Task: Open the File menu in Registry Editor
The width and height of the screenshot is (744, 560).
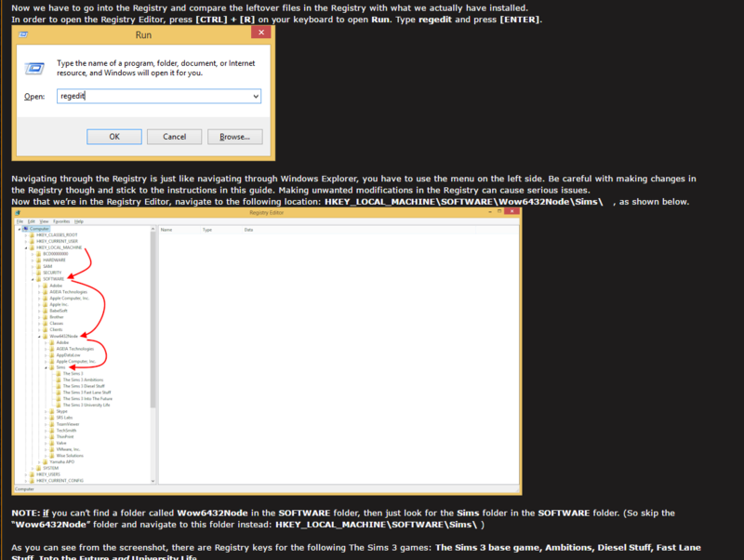Action: (x=20, y=221)
